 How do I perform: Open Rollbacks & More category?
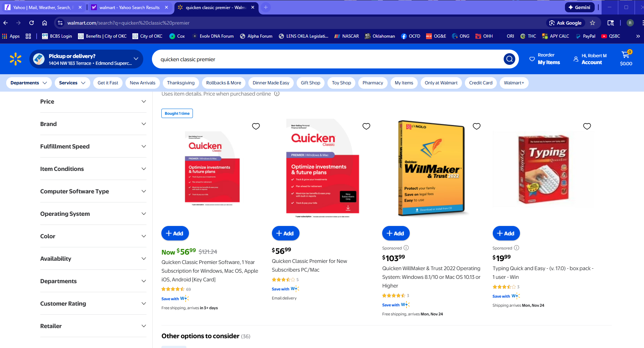tap(224, 83)
